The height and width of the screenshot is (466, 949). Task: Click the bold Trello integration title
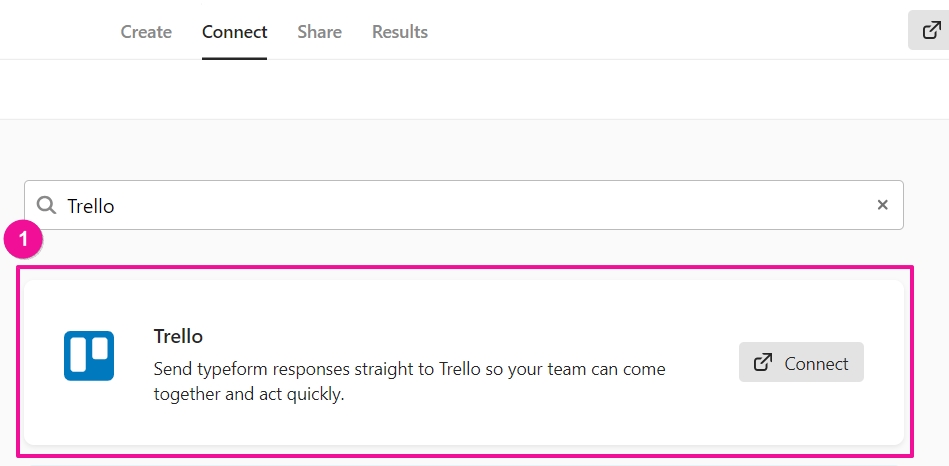(178, 336)
